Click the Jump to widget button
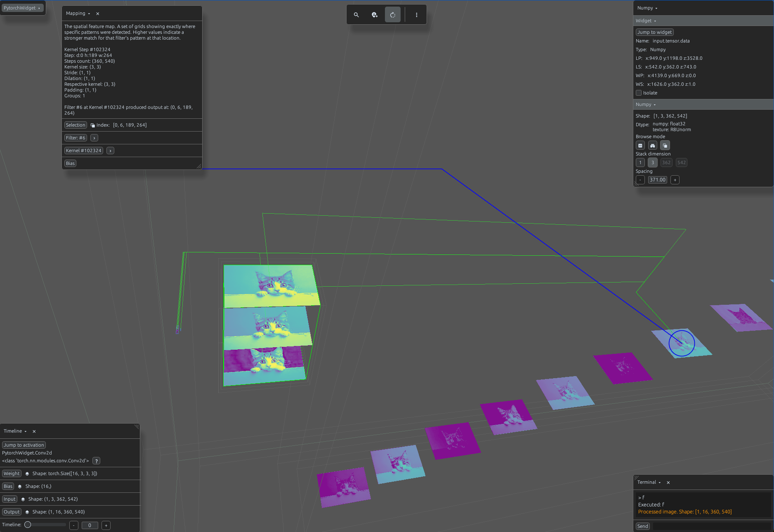 [654, 32]
